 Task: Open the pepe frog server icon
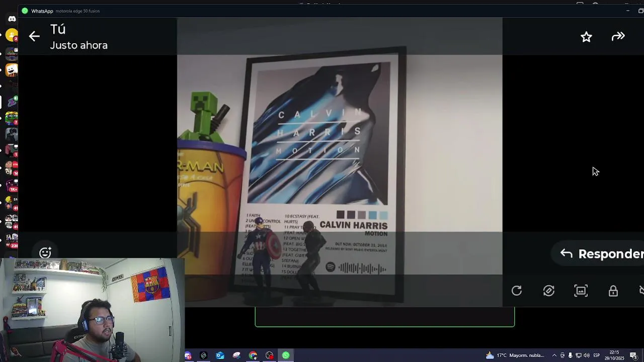click(x=12, y=118)
